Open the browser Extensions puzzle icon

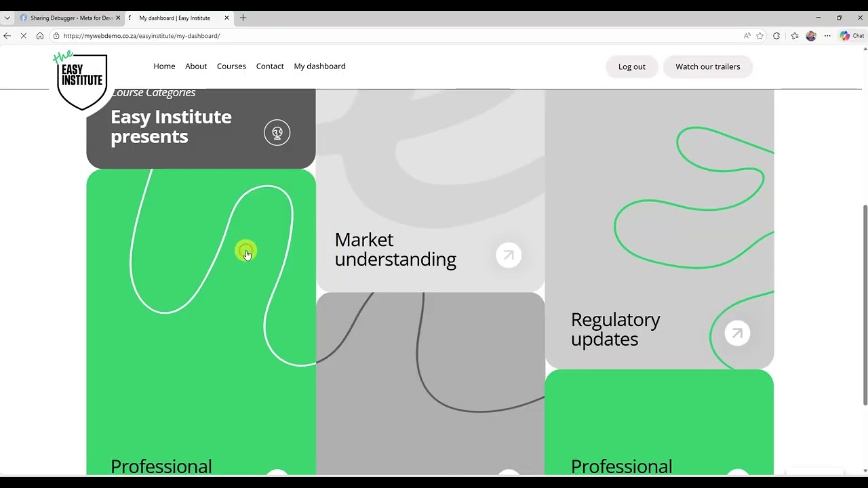[776, 36]
